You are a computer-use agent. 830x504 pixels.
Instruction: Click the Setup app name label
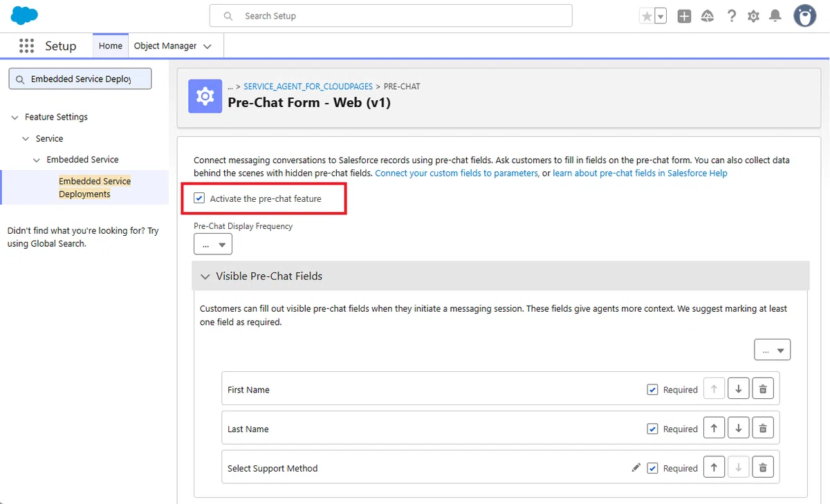point(61,46)
